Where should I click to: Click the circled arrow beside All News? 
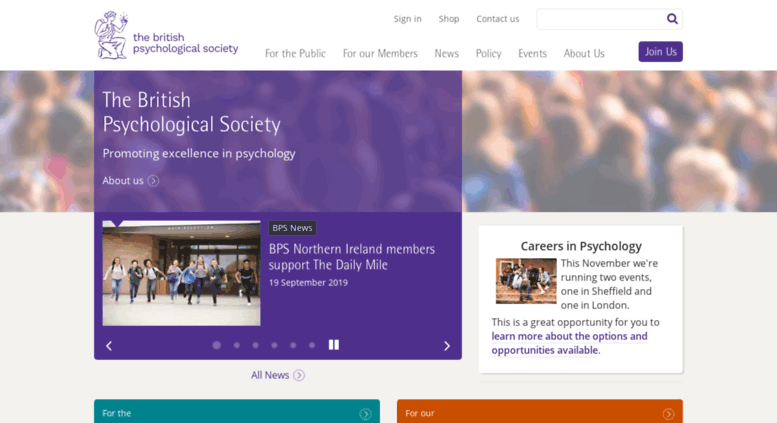[299, 375]
